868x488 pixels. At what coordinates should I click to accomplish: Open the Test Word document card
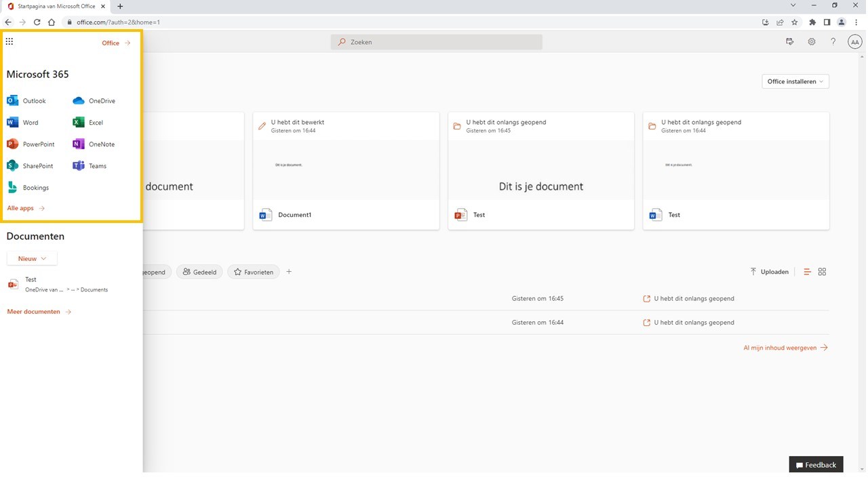point(736,171)
